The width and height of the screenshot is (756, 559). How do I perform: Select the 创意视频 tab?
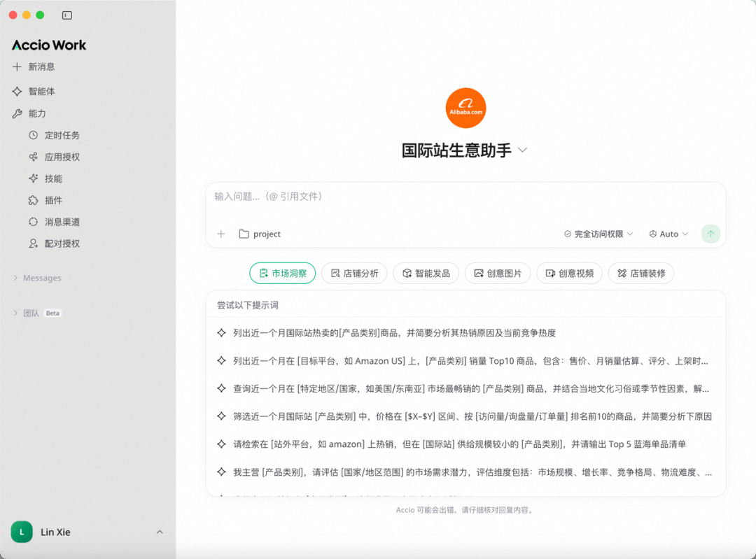[570, 273]
